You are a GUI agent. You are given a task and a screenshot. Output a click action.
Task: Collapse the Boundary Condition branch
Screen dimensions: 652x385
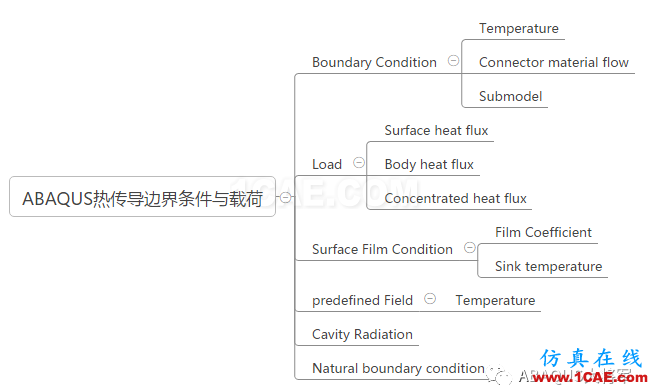(x=453, y=61)
